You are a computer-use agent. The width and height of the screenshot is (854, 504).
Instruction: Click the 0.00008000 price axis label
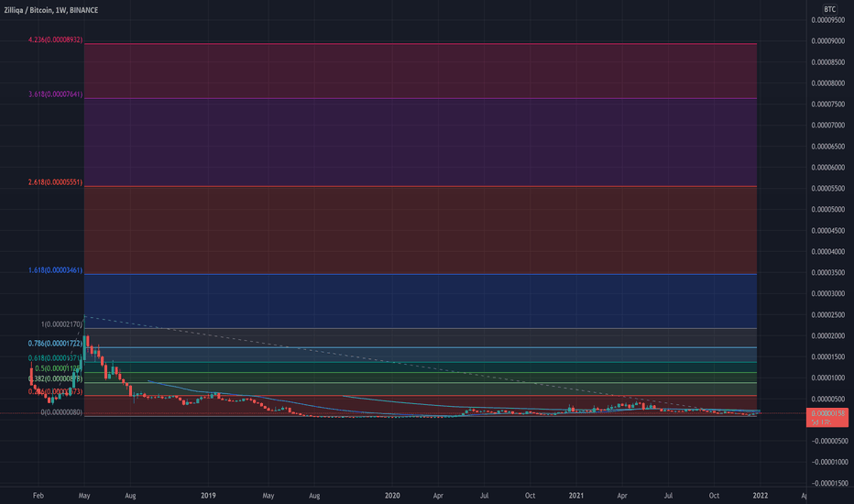coord(828,83)
